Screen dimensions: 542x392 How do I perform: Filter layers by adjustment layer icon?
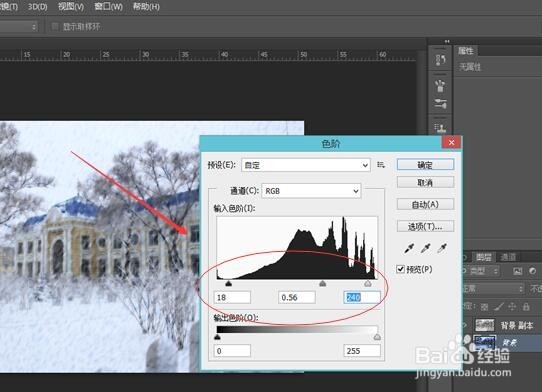pos(533,271)
